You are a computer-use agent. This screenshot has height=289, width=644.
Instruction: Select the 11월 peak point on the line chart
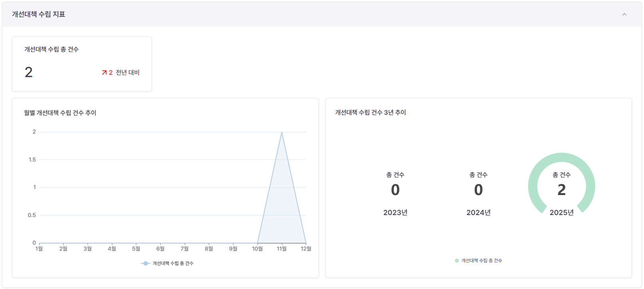tap(282, 132)
